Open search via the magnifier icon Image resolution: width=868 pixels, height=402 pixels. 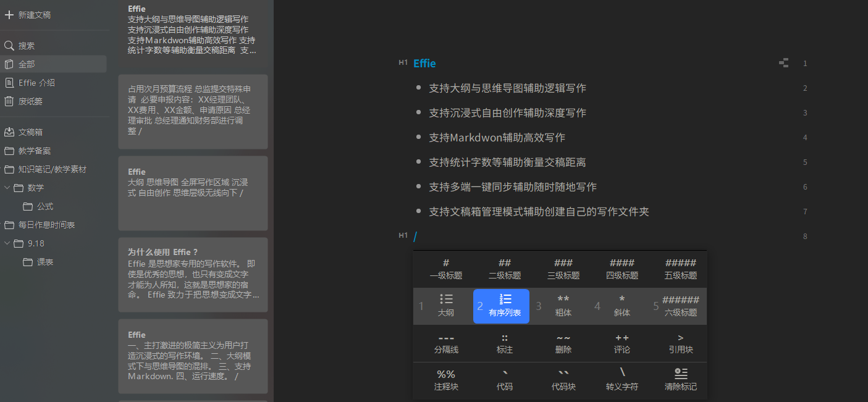coord(9,46)
